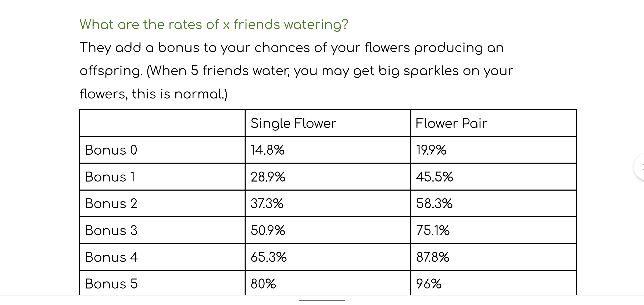This screenshot has height=305, width=644.
Task: Select the 'Bonus 4' row label
Action: pyautogui.click(x=111, y=257)
